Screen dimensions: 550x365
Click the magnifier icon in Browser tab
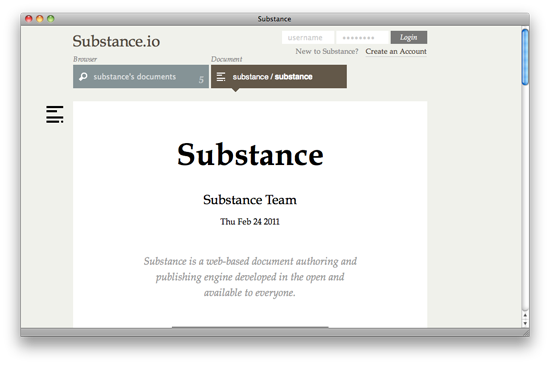(x=83, y=76)
